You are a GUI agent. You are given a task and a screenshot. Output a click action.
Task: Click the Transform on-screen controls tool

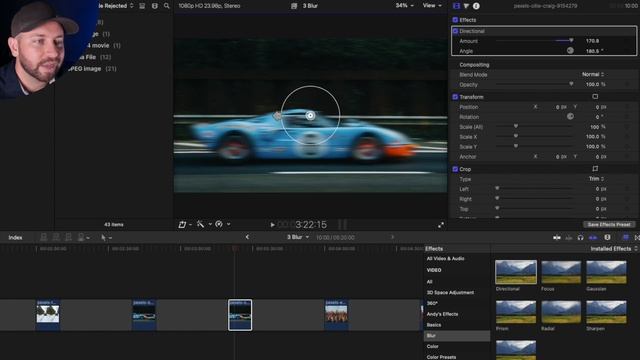(182, 224)
